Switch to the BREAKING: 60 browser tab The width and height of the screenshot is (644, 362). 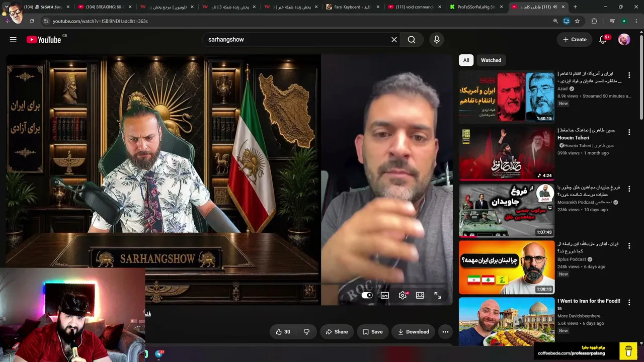[105, 7]
